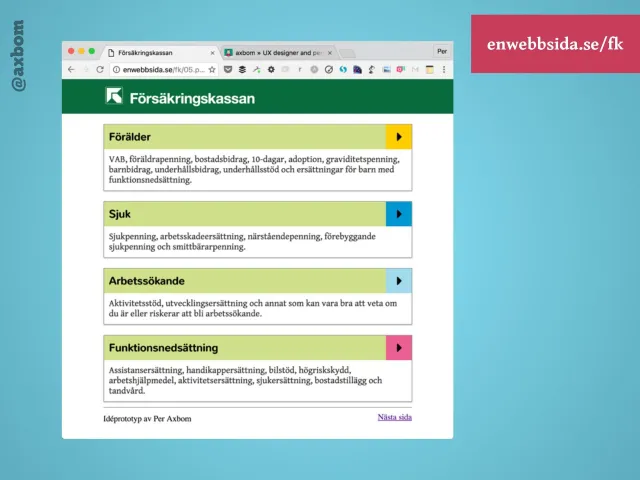Bookmark this page with the star icon
640x480 pixels.
coord(212,70)
